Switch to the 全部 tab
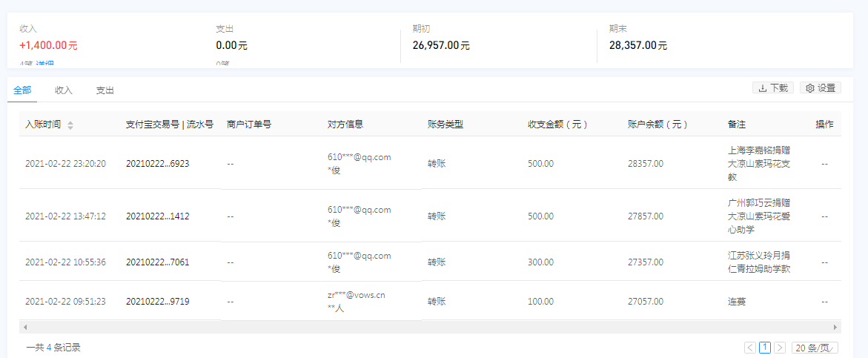Screen dimensions: 868x358 (22, 90)
